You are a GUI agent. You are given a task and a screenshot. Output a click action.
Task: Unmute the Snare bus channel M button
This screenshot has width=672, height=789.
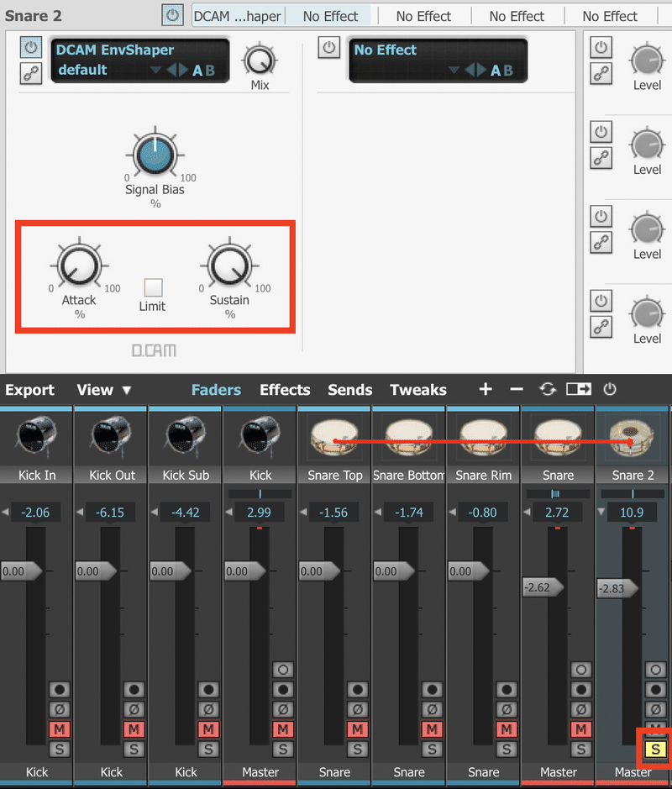click(x=580, y=729)
